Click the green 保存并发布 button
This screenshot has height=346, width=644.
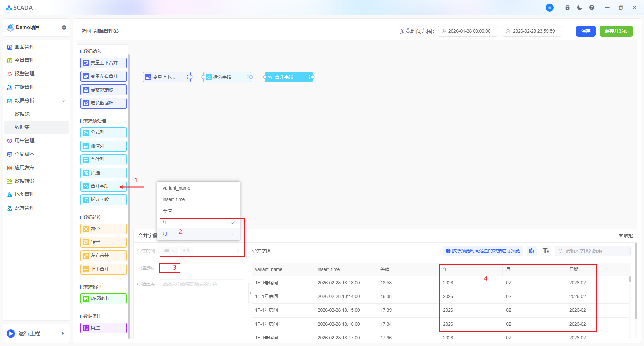(x=616, y=31)
